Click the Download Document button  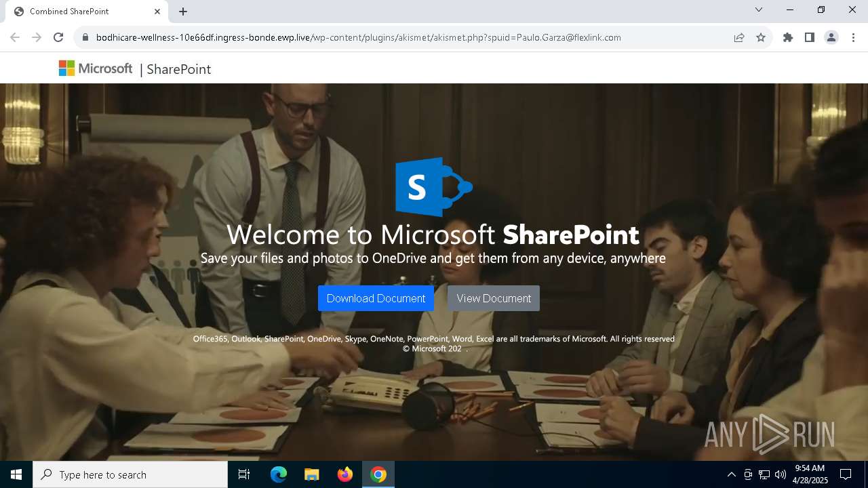point(376,298)
